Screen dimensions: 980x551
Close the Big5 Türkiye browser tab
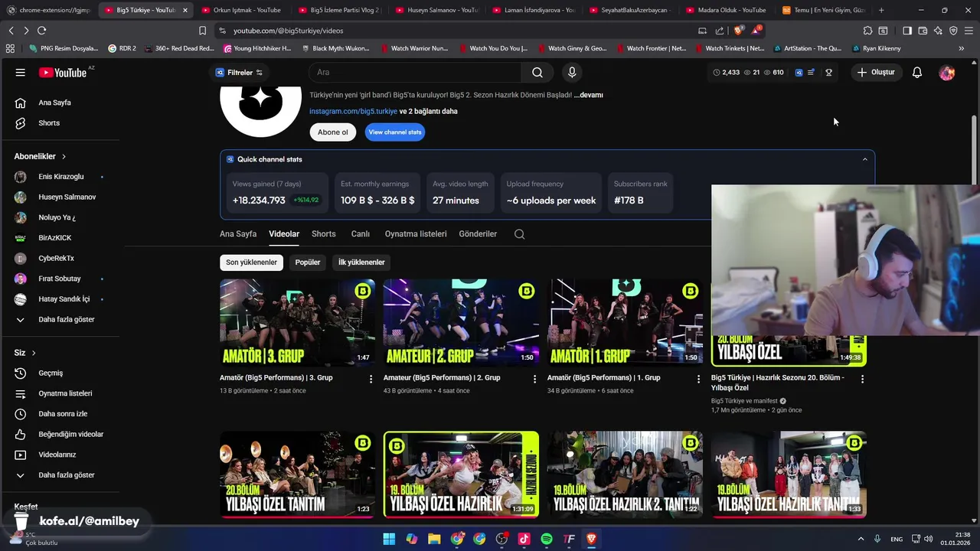(x=185, y=10)
